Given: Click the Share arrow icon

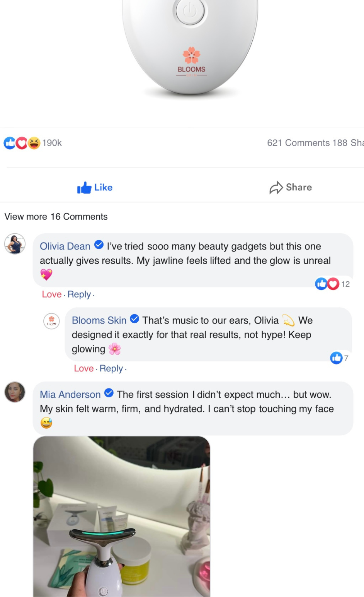Looking at the screenshot, I should coord(276,188).
